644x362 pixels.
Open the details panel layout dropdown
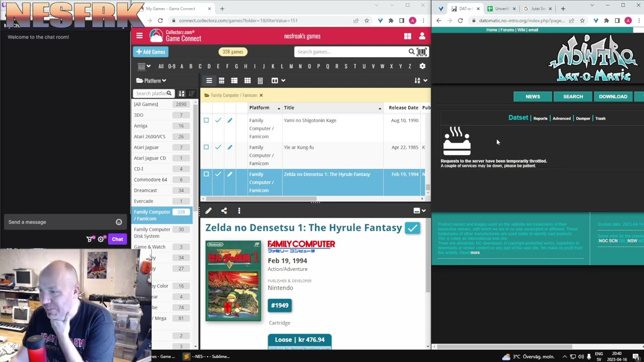pyautogui.click(x=419, y=211)
